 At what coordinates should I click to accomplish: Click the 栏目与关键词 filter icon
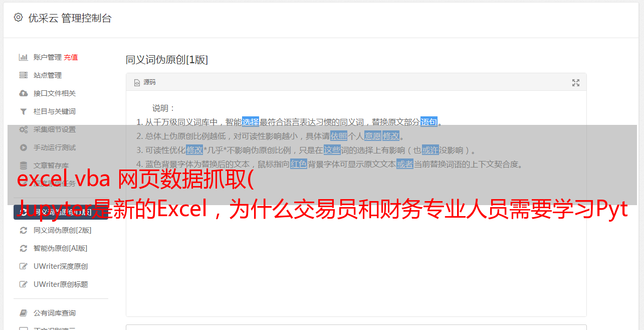[23, 111]
